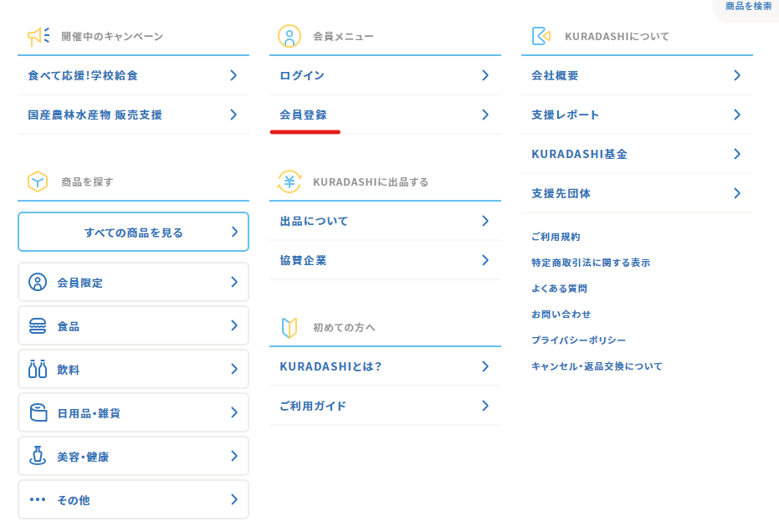
Task: Click the megaphone campaign icon
Action: [x=38, y=36]
